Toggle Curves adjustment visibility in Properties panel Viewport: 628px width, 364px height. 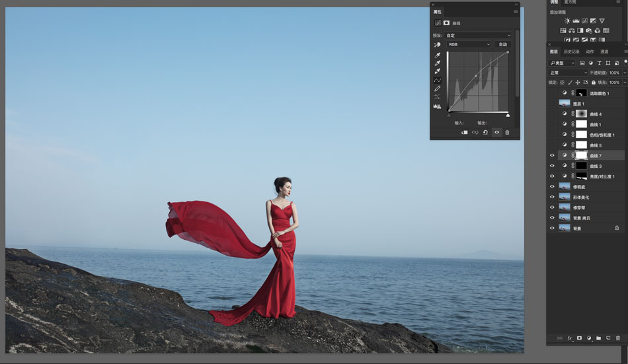click(x=496, y=132)
